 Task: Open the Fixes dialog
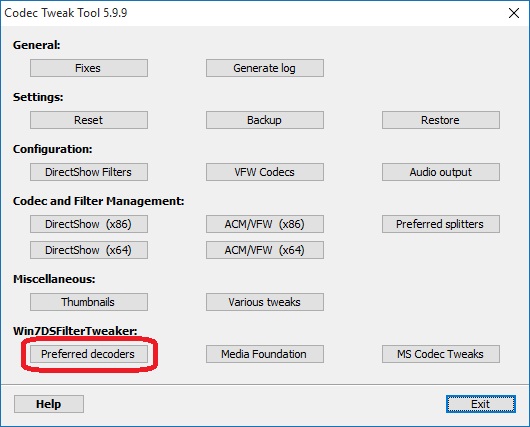(89, 68)
